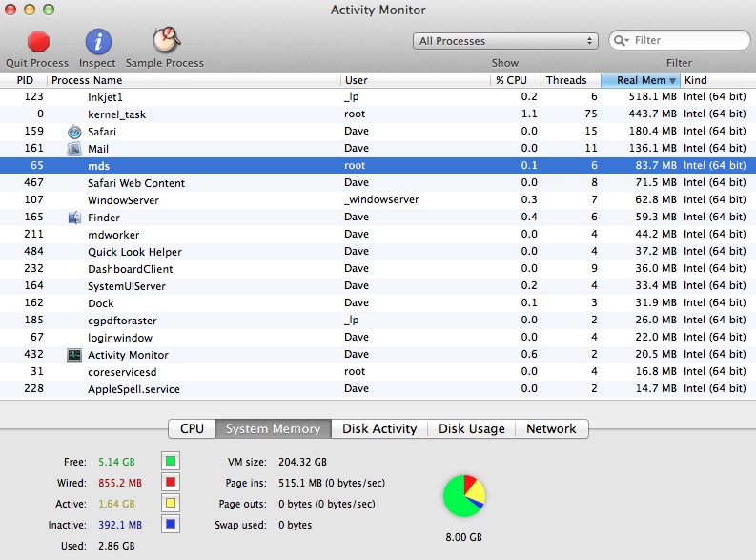Click the Sample Process magnifier icon
This screenshot has height=560, width=756.
[166, 39]
